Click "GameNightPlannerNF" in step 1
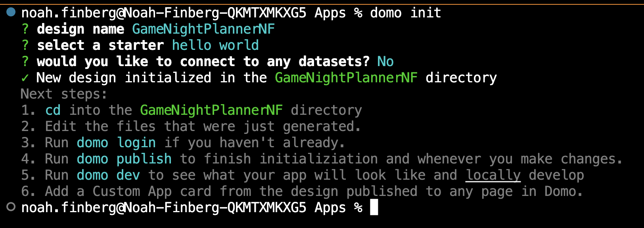This screenshot has width=644, height=228. tap(211, 110)
